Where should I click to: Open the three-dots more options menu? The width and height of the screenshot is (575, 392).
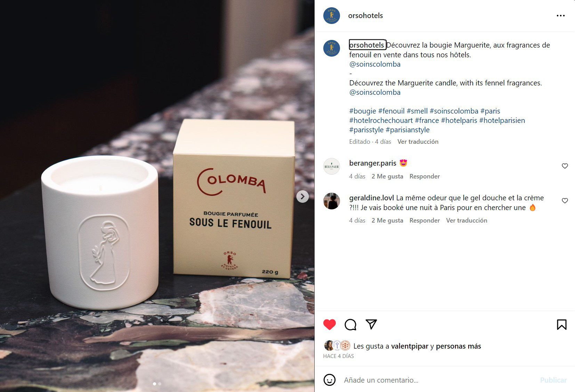click(x=560, y=16)
